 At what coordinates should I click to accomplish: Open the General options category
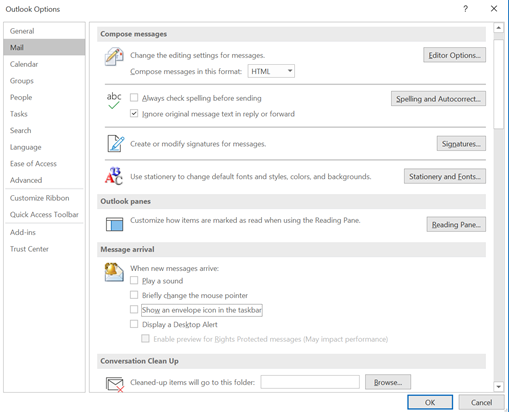coord(44,31)
